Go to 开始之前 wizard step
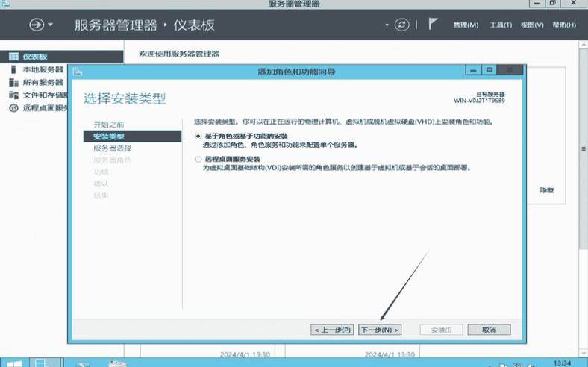 click(x=108, y=125)
